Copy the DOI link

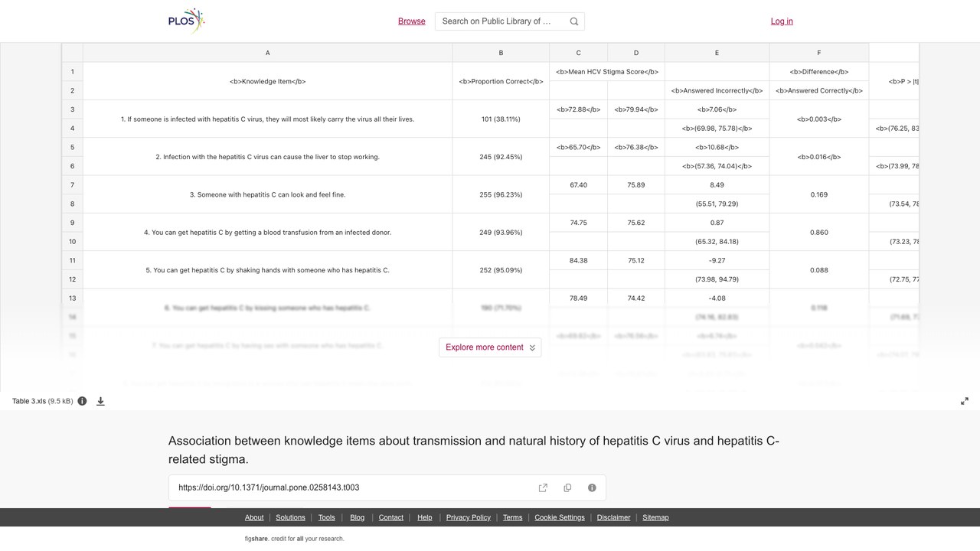point(567,487)
